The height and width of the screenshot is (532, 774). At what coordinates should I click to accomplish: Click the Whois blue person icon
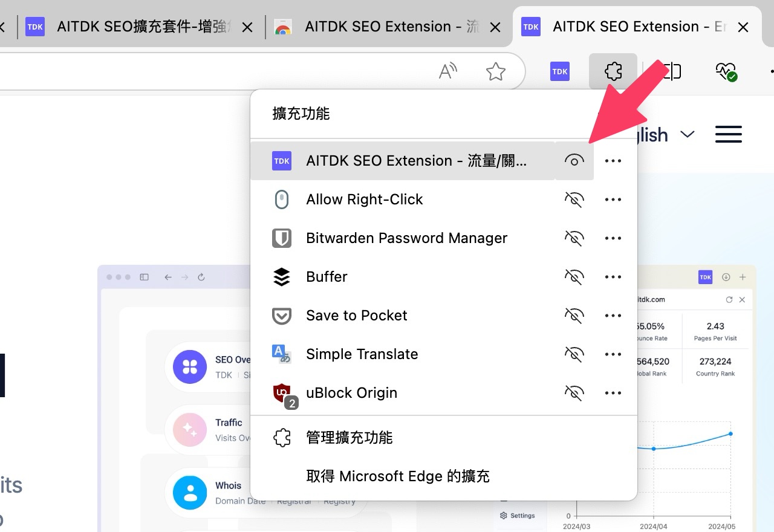[190, 493]
